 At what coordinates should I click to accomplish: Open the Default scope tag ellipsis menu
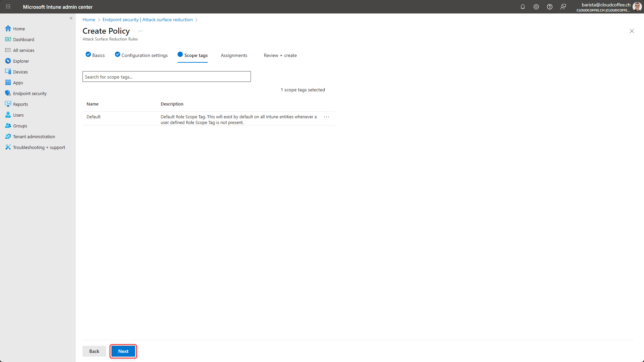[x=326, y=117]
